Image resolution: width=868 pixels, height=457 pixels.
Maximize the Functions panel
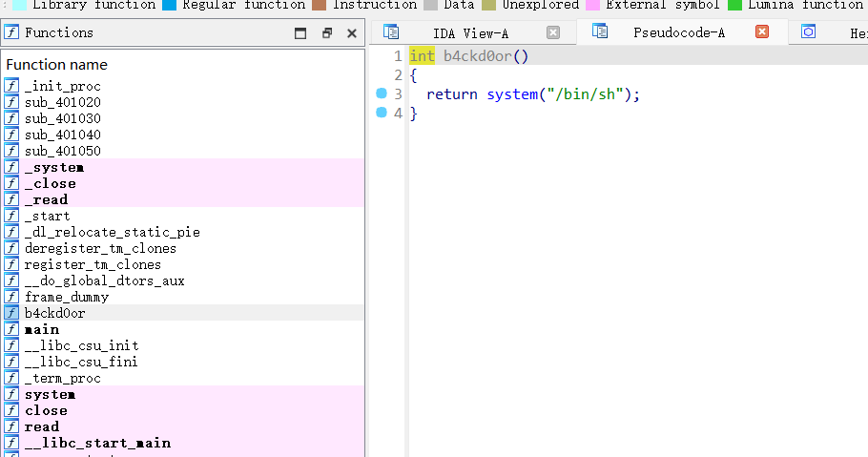301,32
